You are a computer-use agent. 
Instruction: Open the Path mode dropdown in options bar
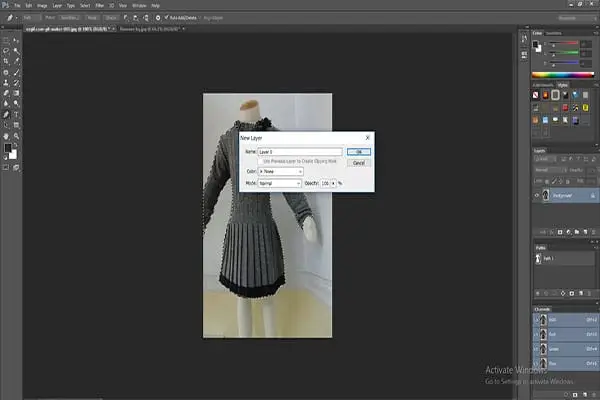[31, 18]
